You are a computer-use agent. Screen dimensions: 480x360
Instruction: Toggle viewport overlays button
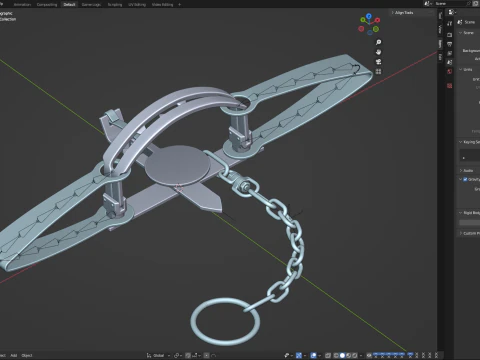pos(313,355)
